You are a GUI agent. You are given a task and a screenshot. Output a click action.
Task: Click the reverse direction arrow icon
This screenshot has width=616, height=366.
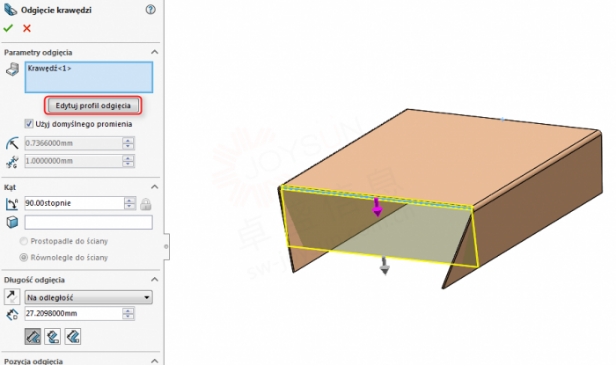[12, 297]
